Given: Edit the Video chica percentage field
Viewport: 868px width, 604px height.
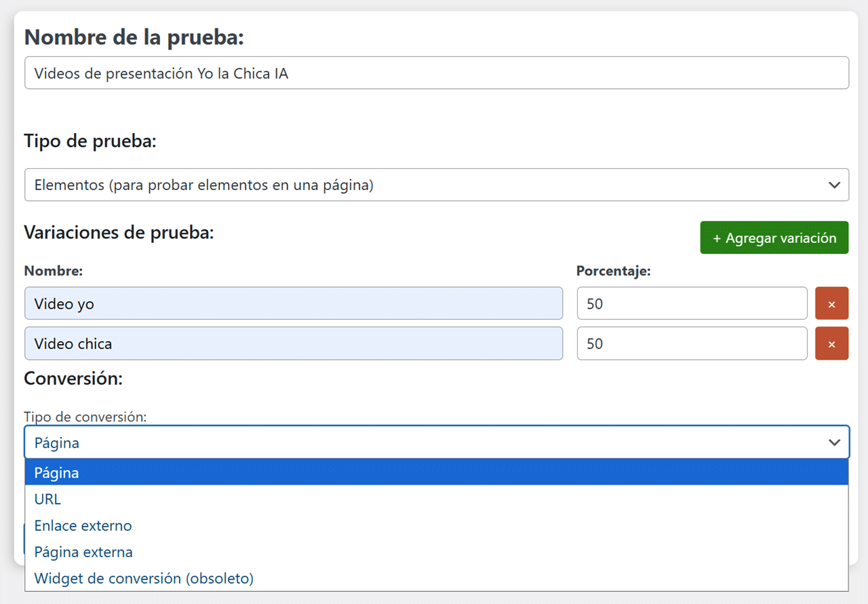Looking at the screenshot, I should click(x=692, y=343).
